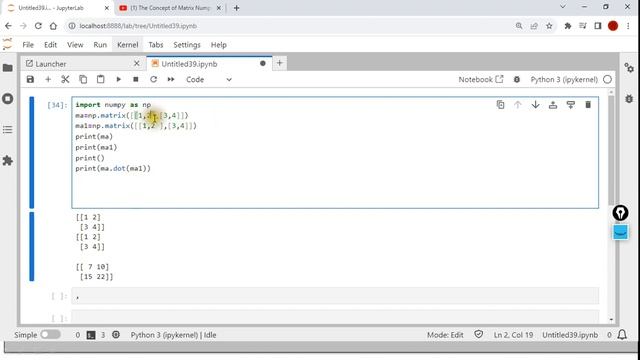Open the View menu
This screenshot has width=640, height=360.
[x=75, y=45]
